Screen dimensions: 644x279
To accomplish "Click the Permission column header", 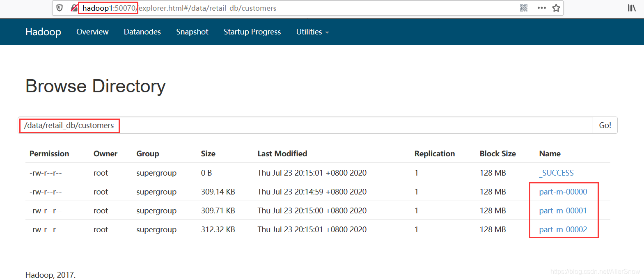I will tap(49, 153).
